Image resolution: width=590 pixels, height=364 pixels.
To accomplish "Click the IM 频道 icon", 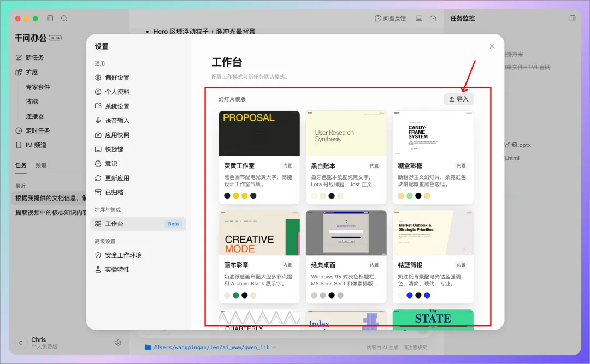I will tap(19, 145).
